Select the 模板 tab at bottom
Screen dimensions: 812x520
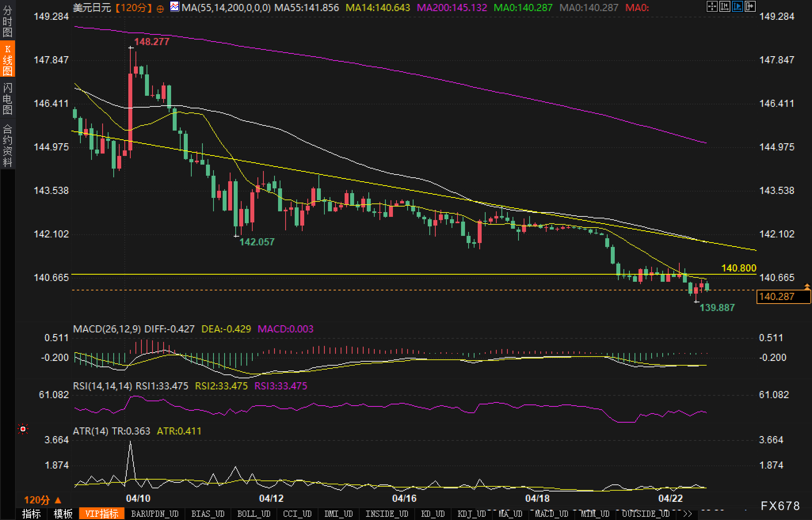coord(63,514)
